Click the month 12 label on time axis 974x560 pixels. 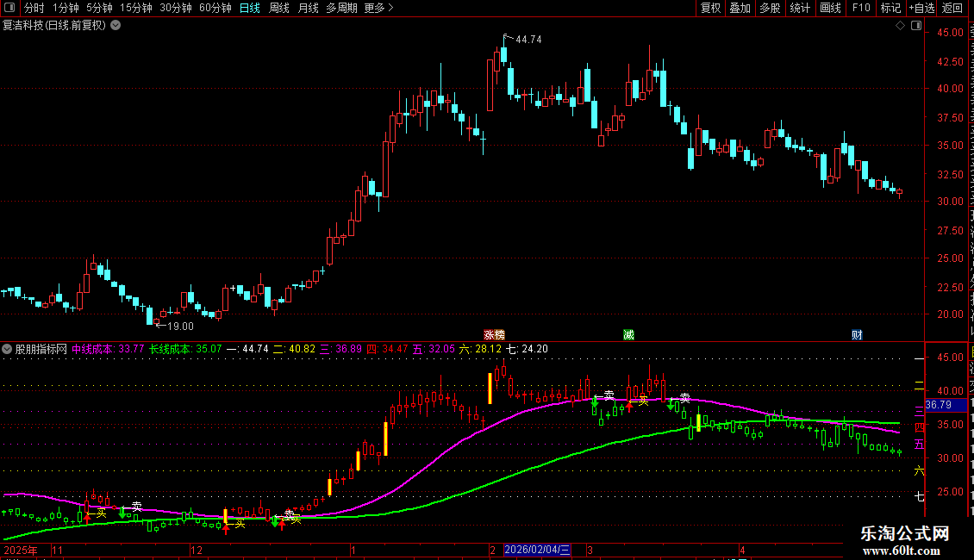coord(197,550)
